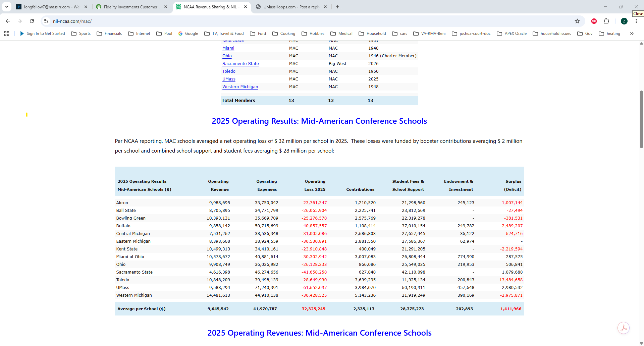Click Akron operating revenue 9,988,695
This screenshot has width=644, height=346.
click(220, 203)
